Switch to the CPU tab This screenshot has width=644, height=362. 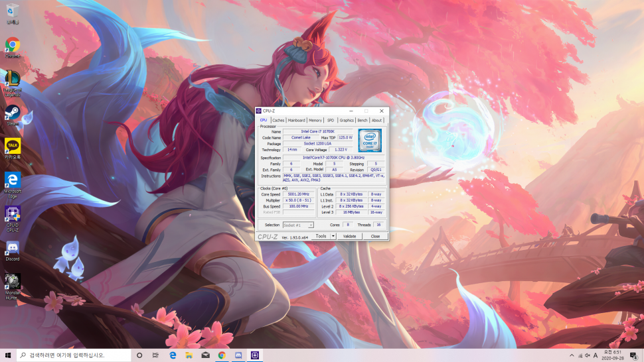coord(264,120)
